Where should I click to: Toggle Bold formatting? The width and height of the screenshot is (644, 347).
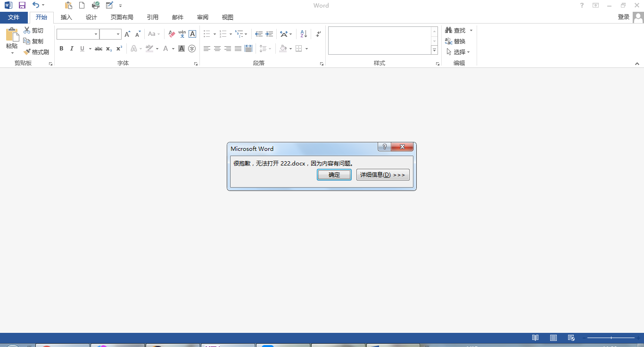coord(61,49)
